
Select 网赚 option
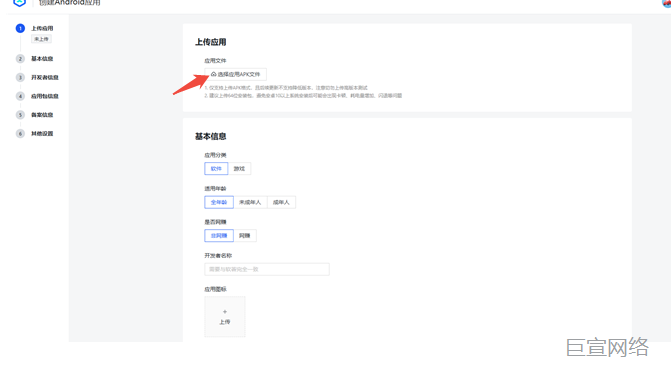[x=245, y=235]
